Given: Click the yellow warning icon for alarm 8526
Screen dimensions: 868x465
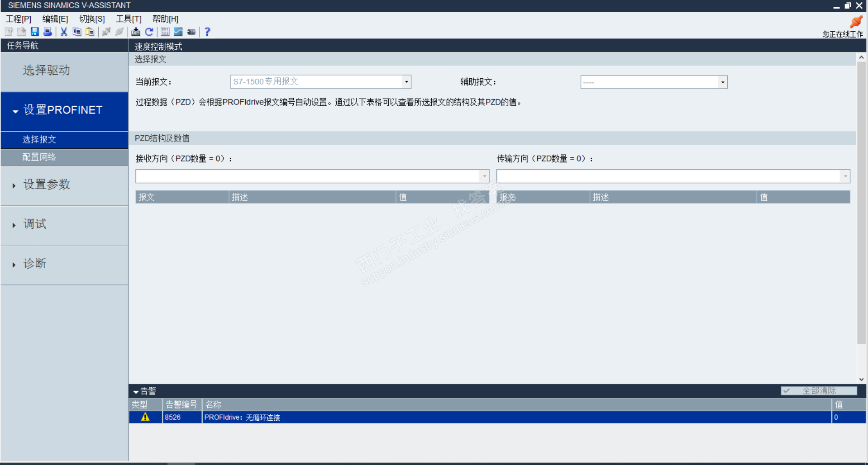Looking at the screenshot, I should (x=145, y=417).
